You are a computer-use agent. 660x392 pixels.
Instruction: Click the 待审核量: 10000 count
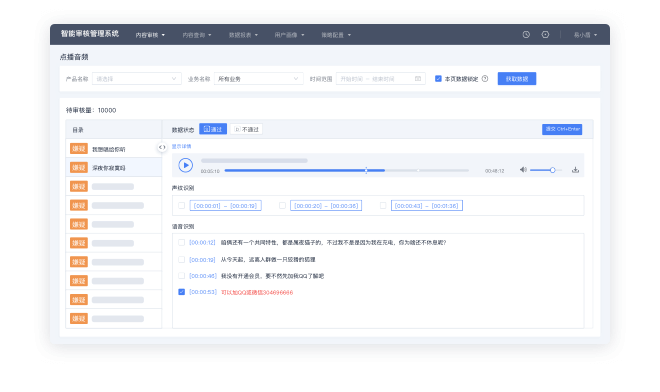click(91, 110)
